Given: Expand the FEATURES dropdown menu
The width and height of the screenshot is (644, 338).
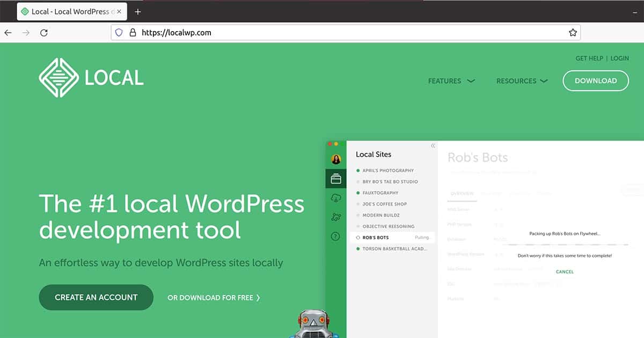Looking at the screenshot, I should [x=451, y=81].
